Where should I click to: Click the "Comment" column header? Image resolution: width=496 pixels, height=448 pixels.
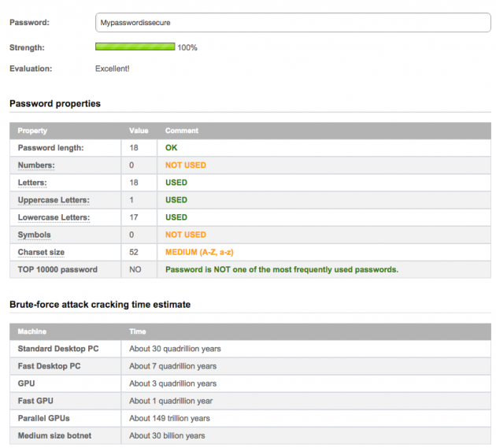[182, 131]
